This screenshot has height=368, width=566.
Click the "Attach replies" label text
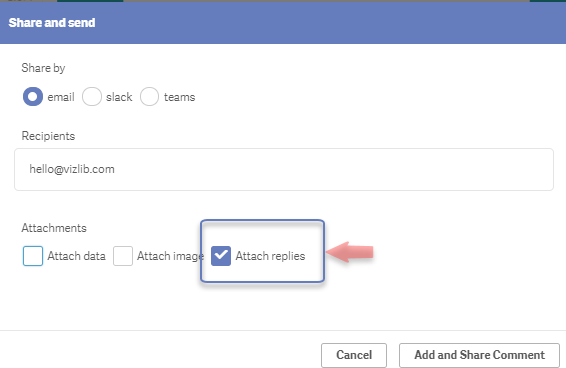pyautogui.click(x=270, y=256)
